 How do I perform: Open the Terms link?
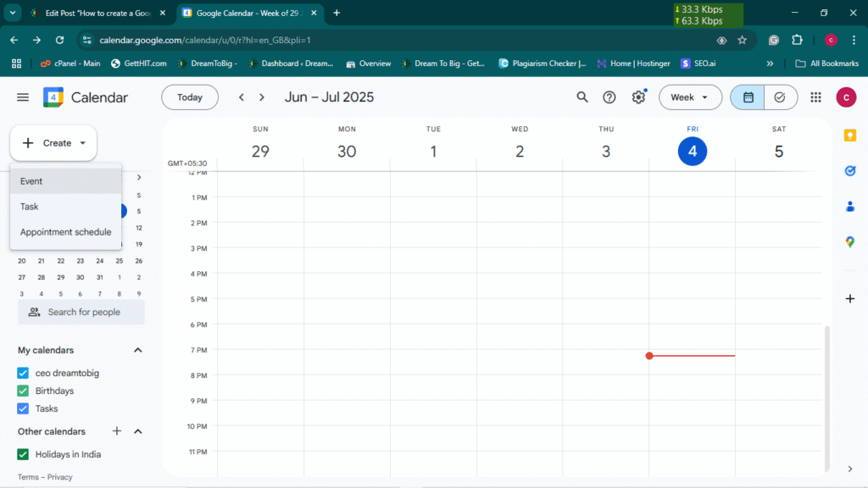(28, 477)
